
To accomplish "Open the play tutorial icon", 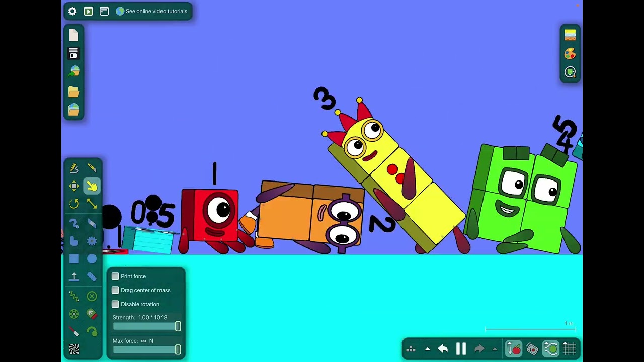I will [88, 11].
